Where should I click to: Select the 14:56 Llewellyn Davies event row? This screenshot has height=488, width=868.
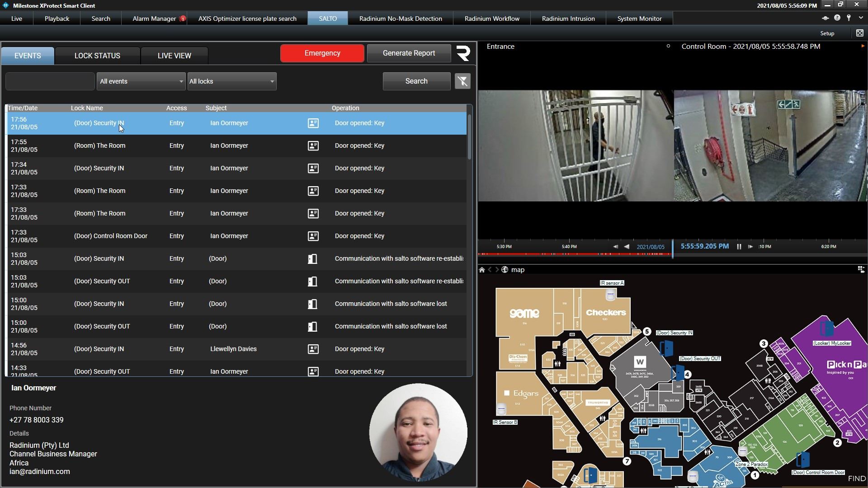(237, 349)
